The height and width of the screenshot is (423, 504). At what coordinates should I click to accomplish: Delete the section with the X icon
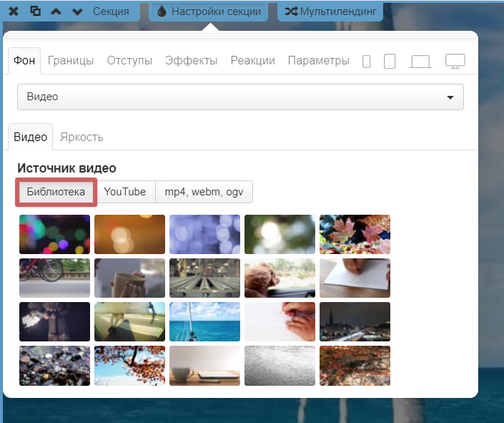point(14,11)
